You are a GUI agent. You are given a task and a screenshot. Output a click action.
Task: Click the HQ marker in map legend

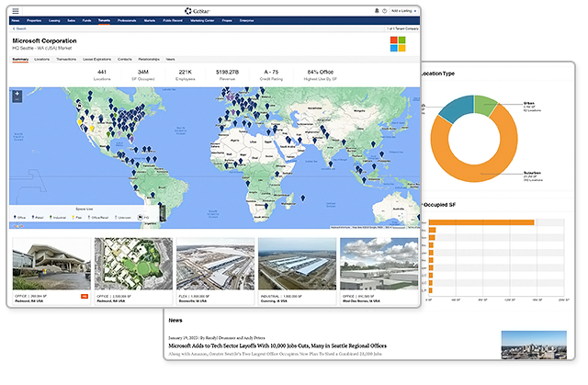(x=144, y=218)
